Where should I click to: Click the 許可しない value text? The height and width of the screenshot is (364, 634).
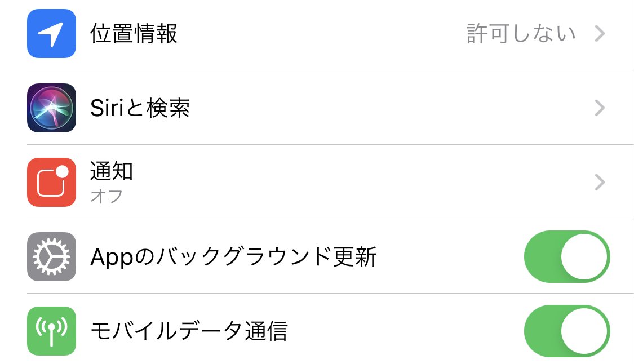tap(521, 34)
